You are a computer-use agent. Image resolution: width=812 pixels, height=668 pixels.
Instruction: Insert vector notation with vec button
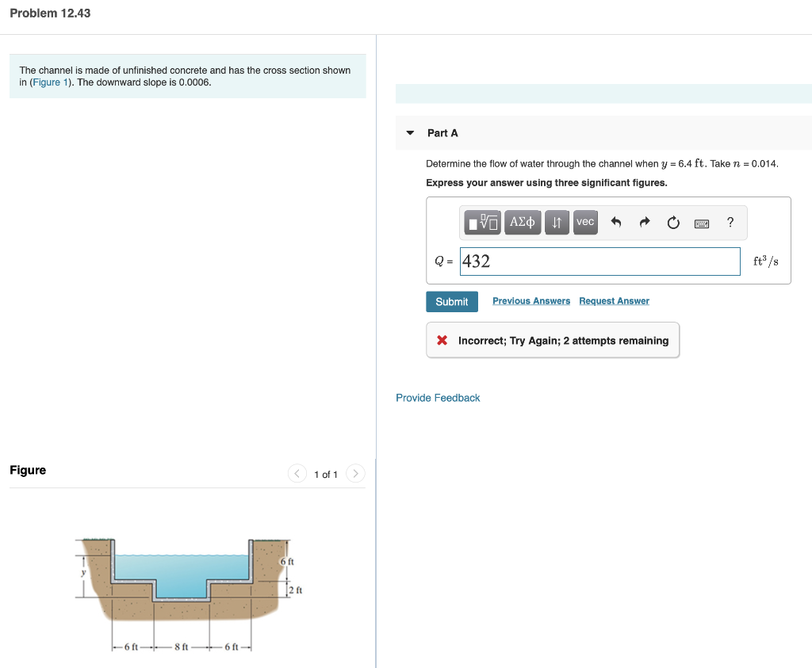click(585, 223)
